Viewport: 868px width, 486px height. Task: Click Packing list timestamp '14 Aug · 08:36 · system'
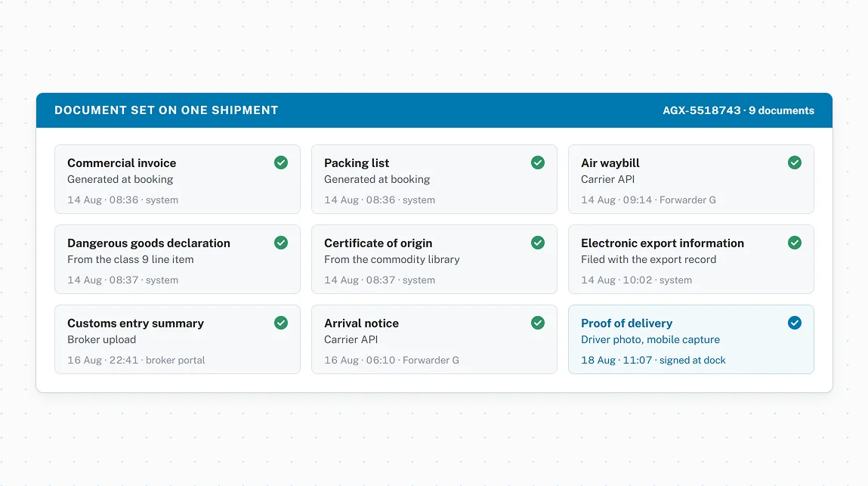pyautogui.click(x=380, y=200)
